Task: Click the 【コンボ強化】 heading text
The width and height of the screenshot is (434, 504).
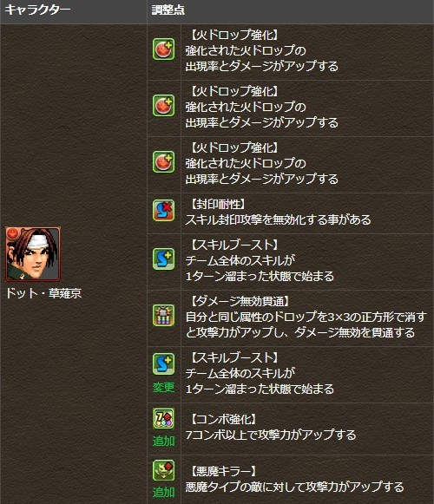Action: coord(224,419)
